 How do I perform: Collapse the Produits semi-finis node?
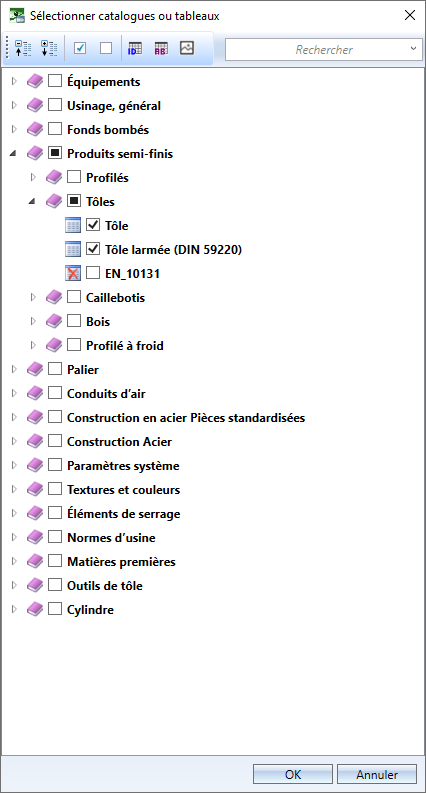(13, 154)
